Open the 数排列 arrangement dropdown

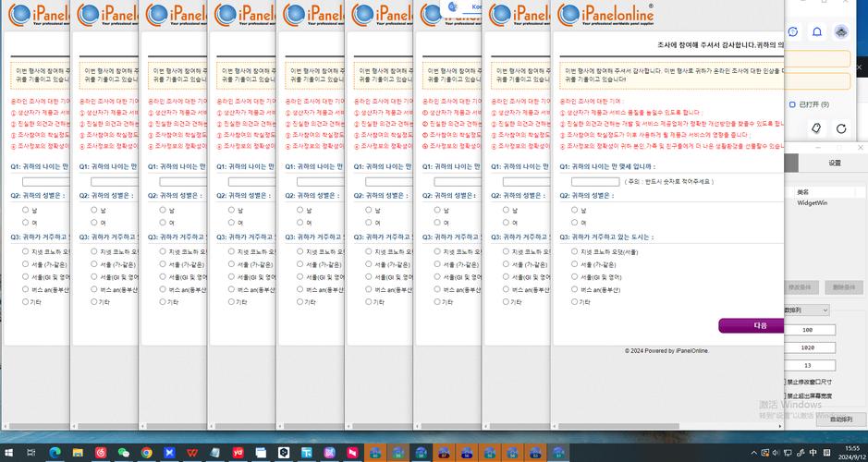807,310
